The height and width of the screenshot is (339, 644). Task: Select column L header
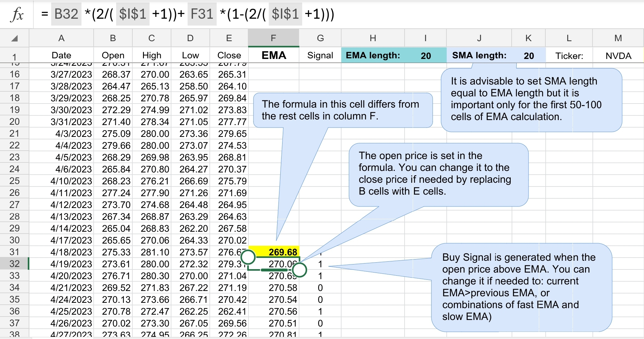[x=569, y=38]
